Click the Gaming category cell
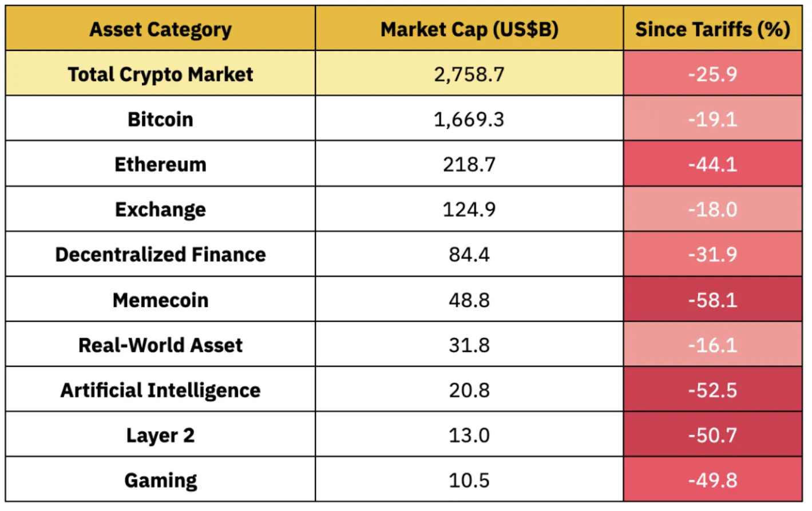Viewport: 812px width, 511px height. tap(160, 480)
